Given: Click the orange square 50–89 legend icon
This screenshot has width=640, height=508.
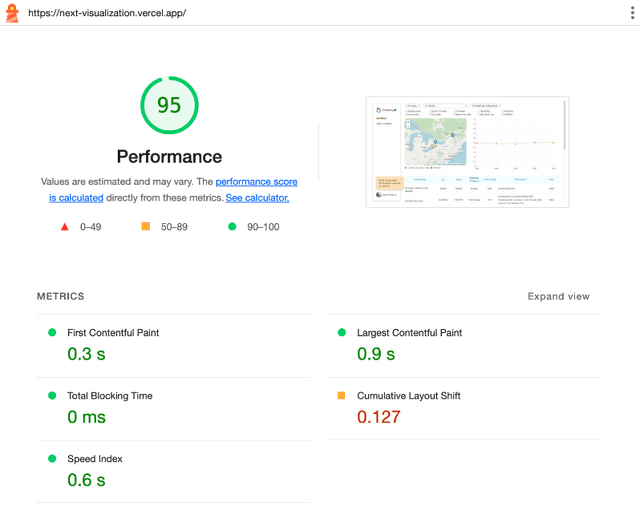Looking at the screenshot, I should 146,226.
